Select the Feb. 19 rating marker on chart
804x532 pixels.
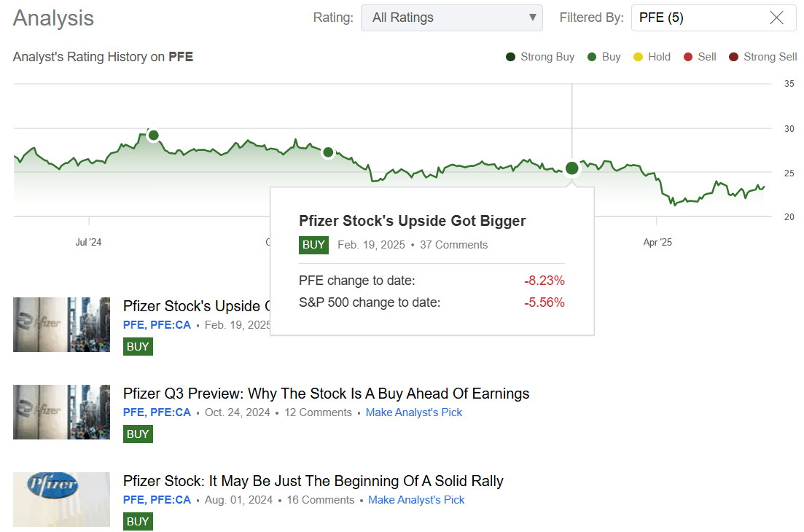coord(571,168)
